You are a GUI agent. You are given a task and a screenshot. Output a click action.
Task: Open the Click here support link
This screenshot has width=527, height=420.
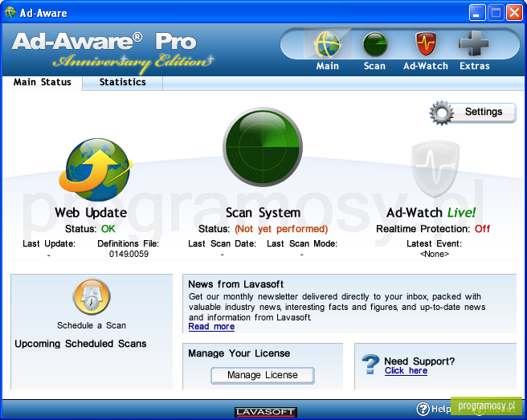click(406, 370)
